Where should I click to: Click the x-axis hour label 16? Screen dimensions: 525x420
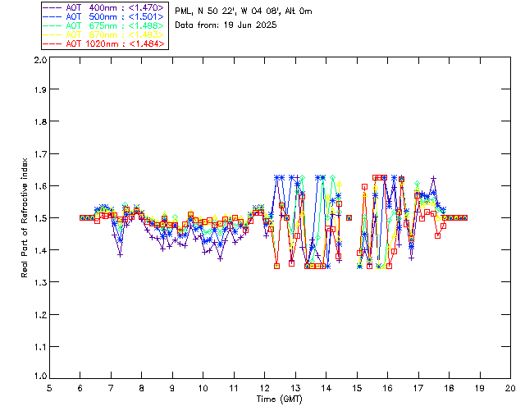388,388
